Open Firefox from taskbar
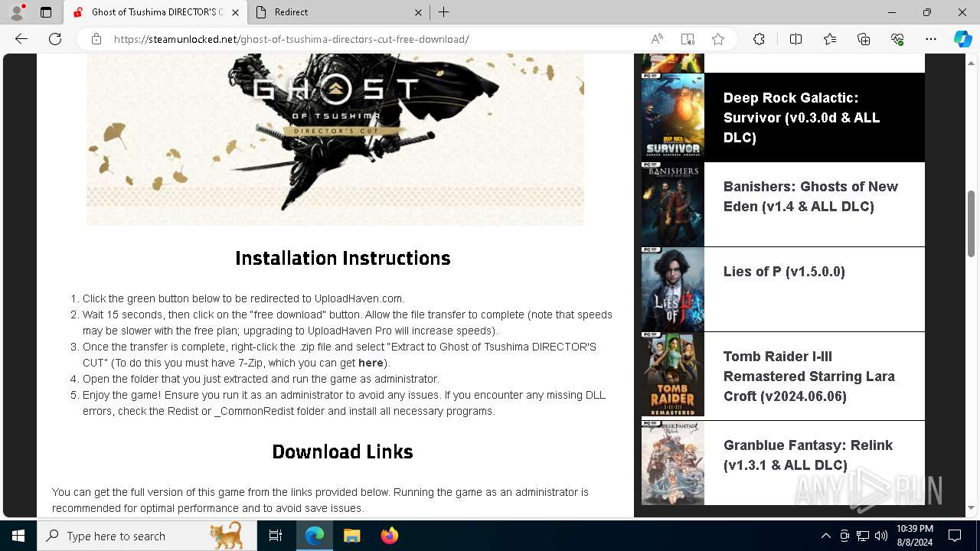 [389, 536]
